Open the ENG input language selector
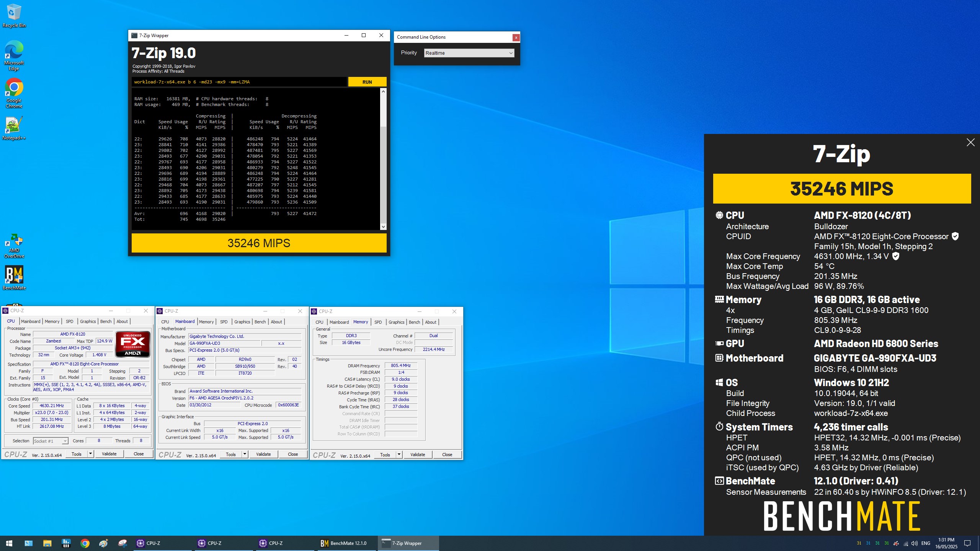Viewport: 980px width, 551px height. 926,543
